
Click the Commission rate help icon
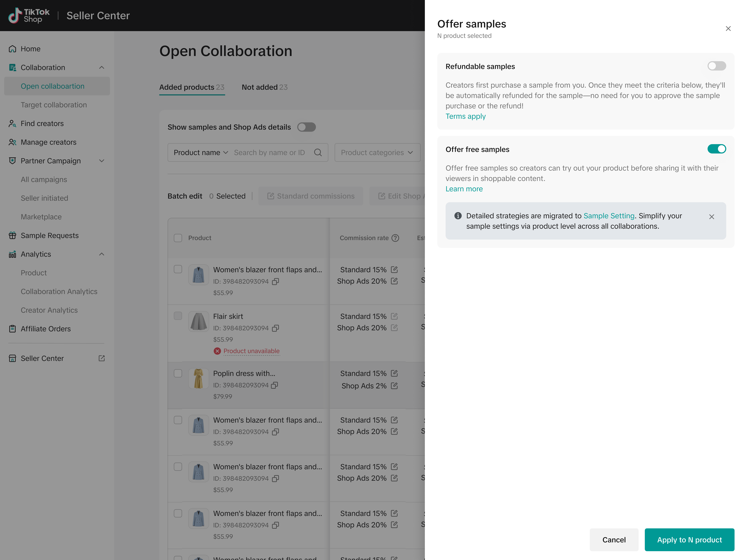(x=395, y=238)
